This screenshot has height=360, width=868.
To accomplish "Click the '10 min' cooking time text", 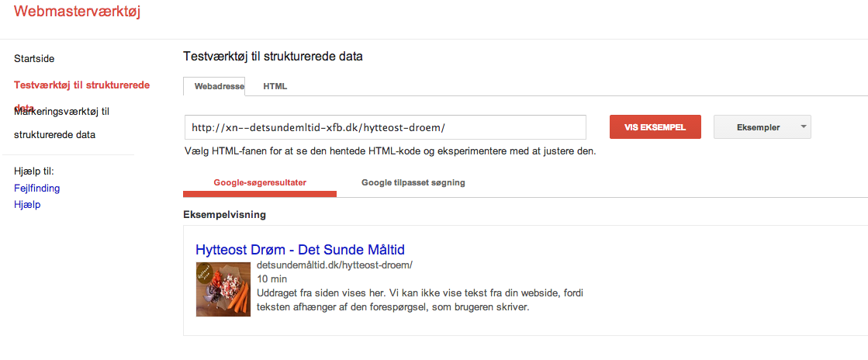I will [x=272, y=279].
